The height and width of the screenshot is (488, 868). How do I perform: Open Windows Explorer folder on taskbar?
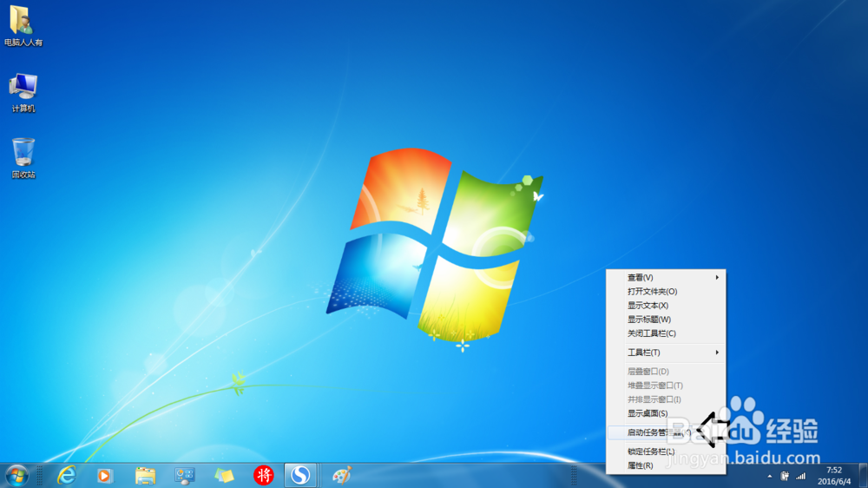pyautogui.click(x=145, y=475)
